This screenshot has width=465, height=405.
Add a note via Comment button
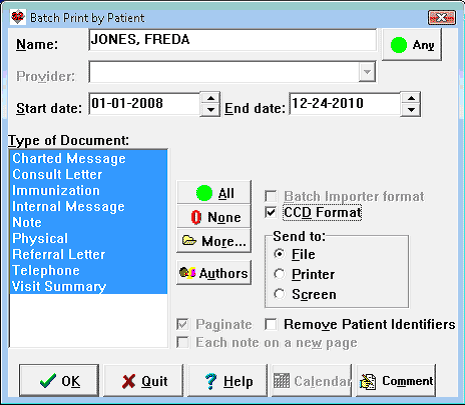point(396,381)
